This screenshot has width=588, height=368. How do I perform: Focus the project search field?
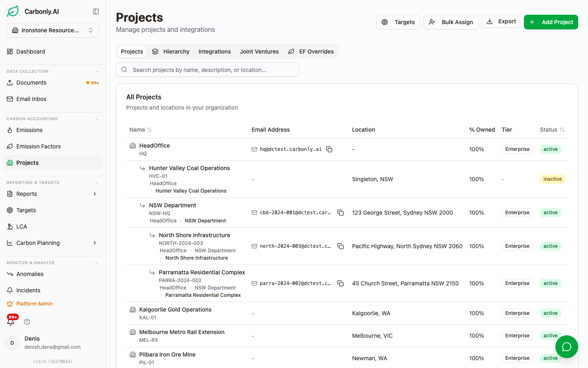point(207,70)
